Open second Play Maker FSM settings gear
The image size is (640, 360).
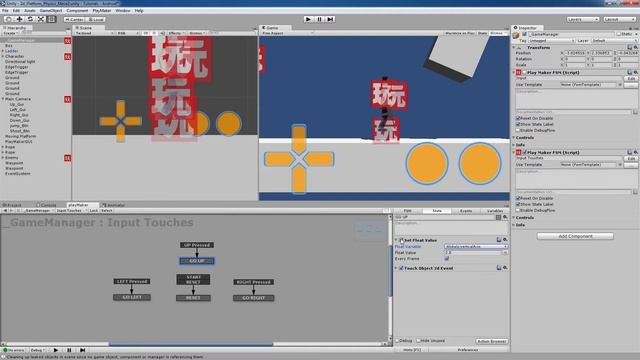coord(636,152)
